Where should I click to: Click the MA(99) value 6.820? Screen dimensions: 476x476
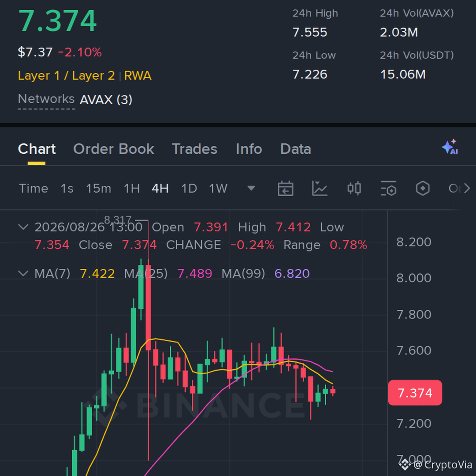292,274
